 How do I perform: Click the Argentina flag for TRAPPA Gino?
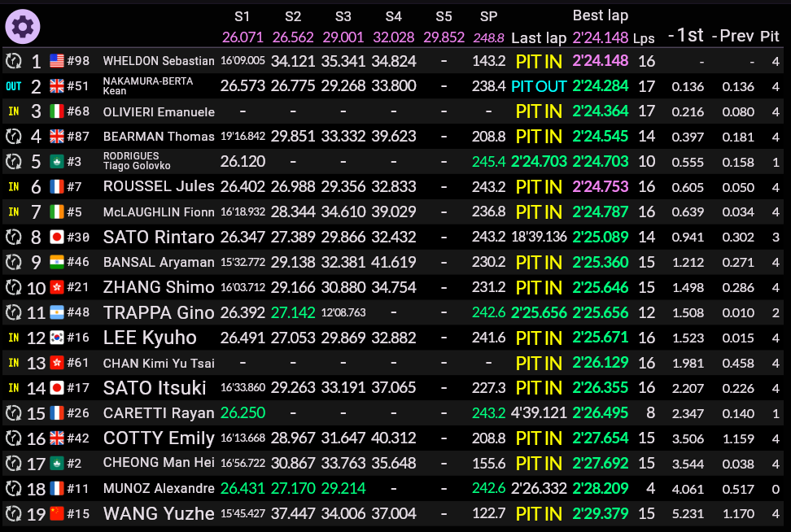(57, 313)
